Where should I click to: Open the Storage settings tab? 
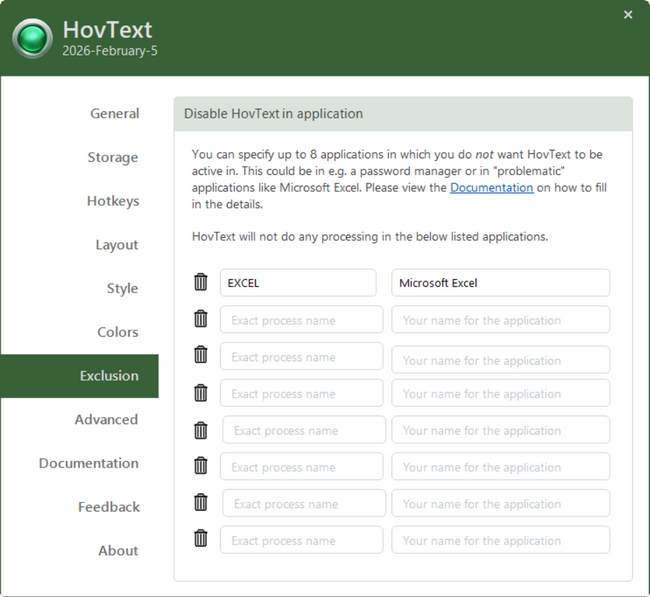(x=112, y=158)
